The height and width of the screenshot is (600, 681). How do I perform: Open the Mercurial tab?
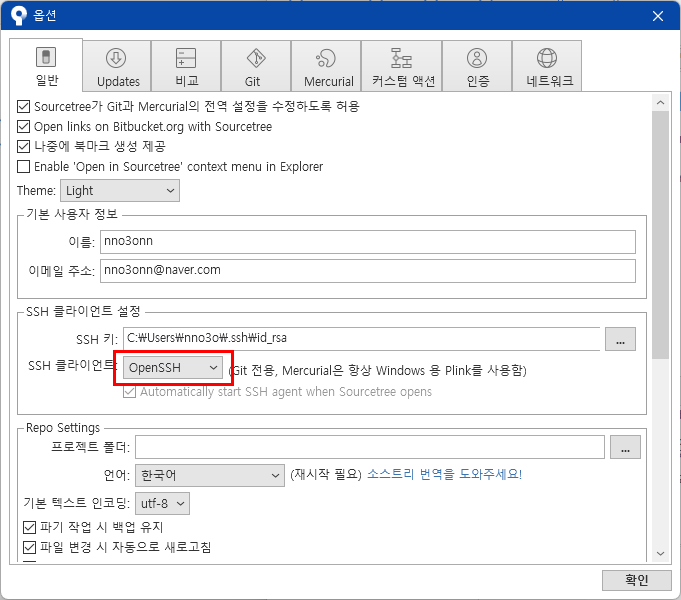click(x=326, y=66)
